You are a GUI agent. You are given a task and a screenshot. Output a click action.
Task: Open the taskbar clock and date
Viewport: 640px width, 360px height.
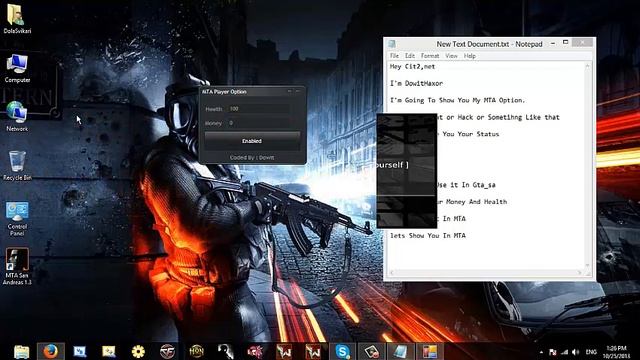coord(617,352)
